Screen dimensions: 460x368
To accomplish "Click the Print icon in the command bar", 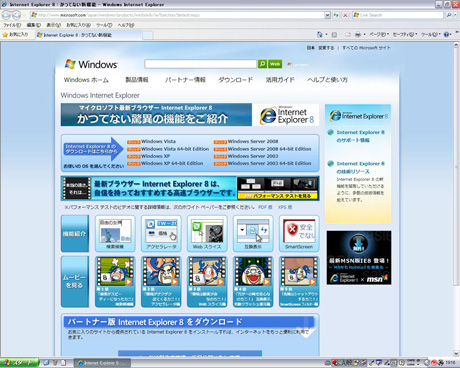I will [x=358, y=34].
